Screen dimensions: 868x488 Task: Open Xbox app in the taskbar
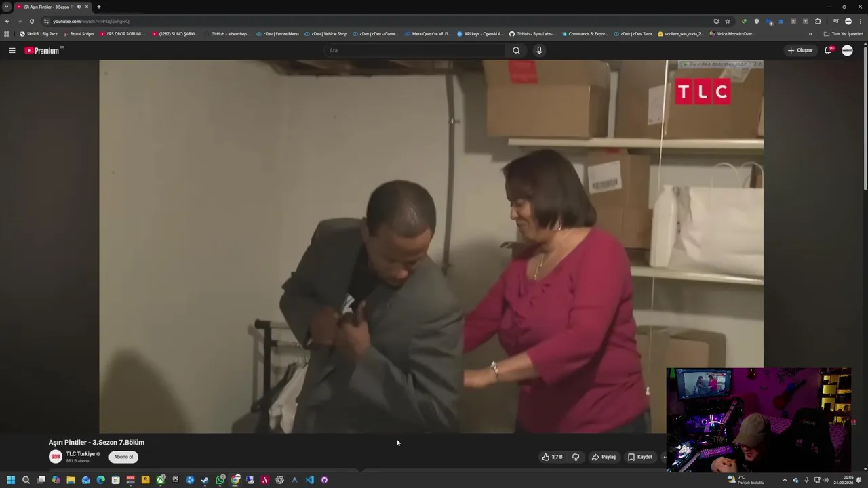(161, 480)
